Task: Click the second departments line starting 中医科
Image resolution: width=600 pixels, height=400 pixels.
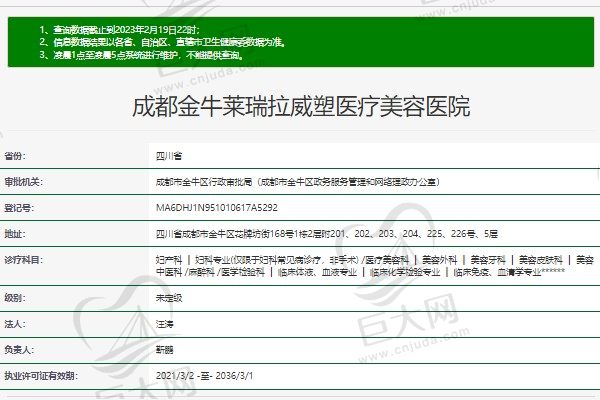Action: tap(360, 272)
